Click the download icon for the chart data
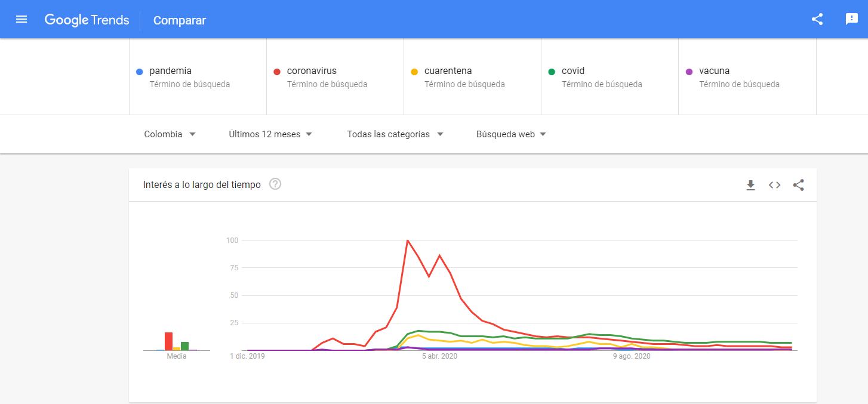The height and width of the screenshot is (404, 868). (x=750, y=186)
